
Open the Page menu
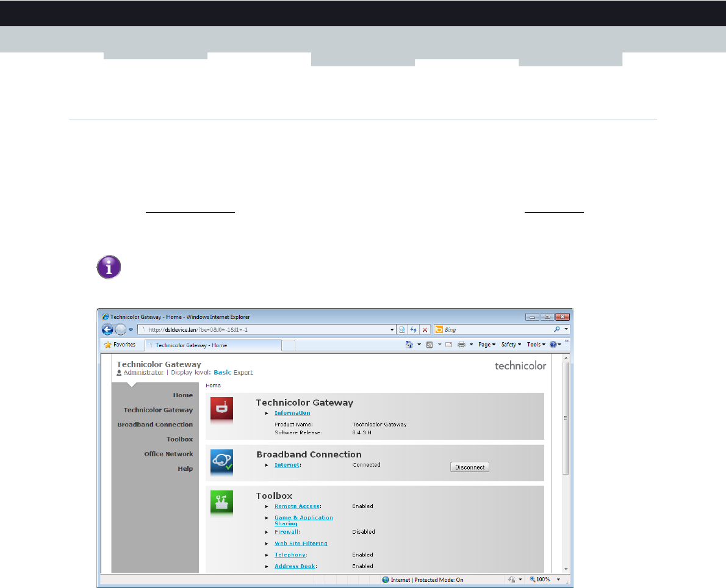tap(487, 345)
